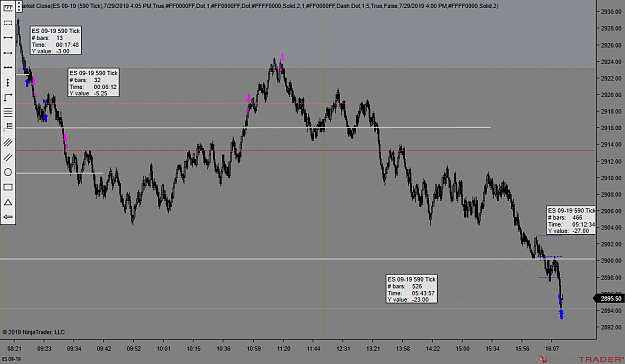Click the 2924.00 price axis label
Screen dimensions: 625x364
pos(611,62)
